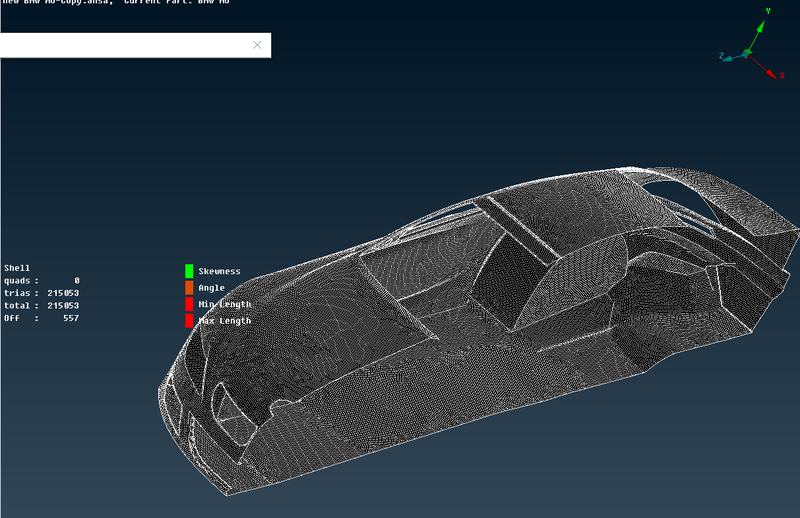Click the Shell statistics heading
The image size is (800, 518).
(17, 268)
